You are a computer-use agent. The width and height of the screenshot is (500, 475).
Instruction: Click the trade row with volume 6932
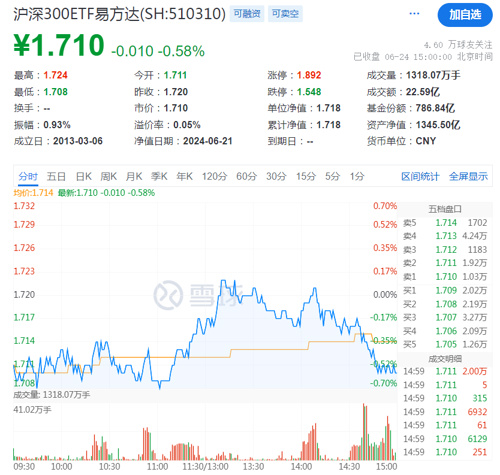coord(445,412)
